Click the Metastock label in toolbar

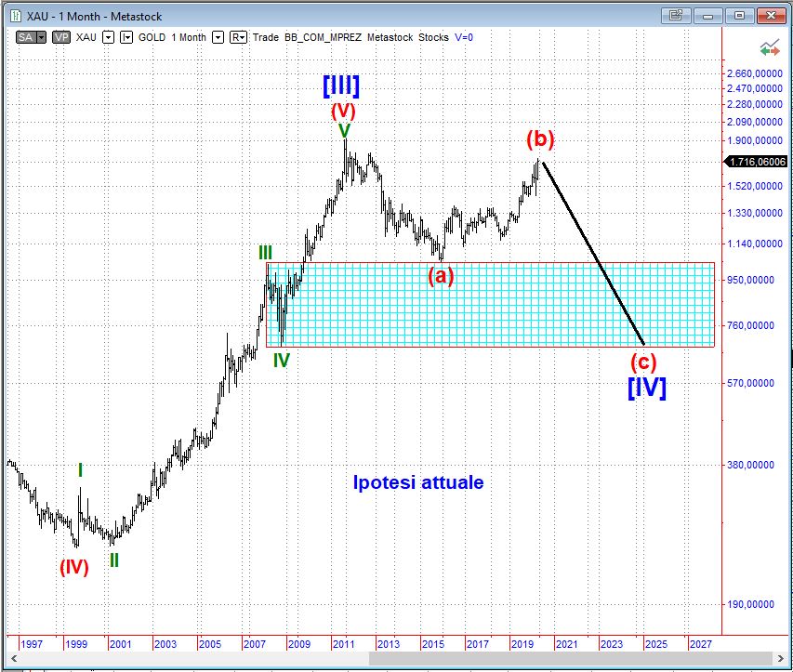(390, 37)
